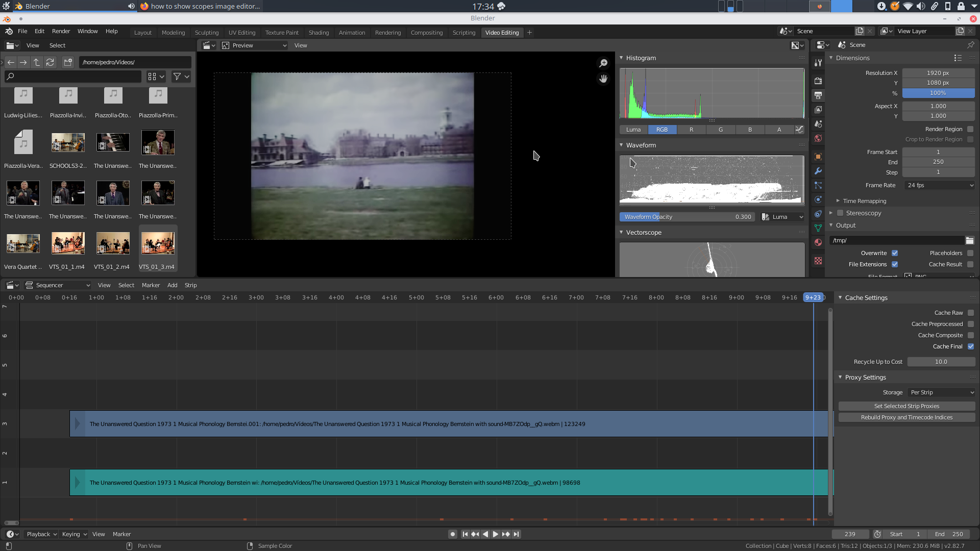Open the Render properties tab icon
Image resolution: width=980 pixels, height=551 pixels.
818,81
